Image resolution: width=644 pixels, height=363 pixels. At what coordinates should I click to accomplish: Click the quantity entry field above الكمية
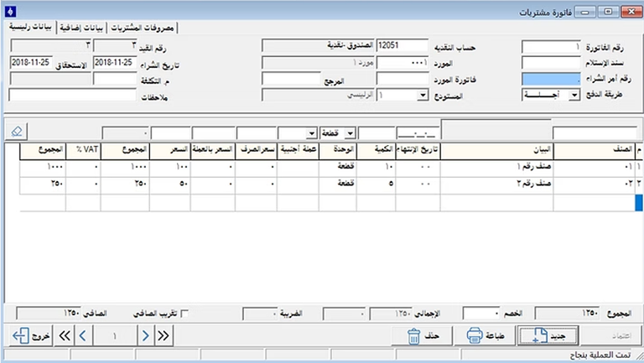pyautogui.click(x=377, y=133)
